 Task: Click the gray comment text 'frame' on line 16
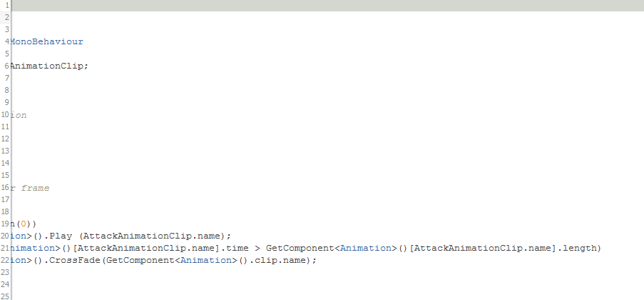tap(36, 188)
